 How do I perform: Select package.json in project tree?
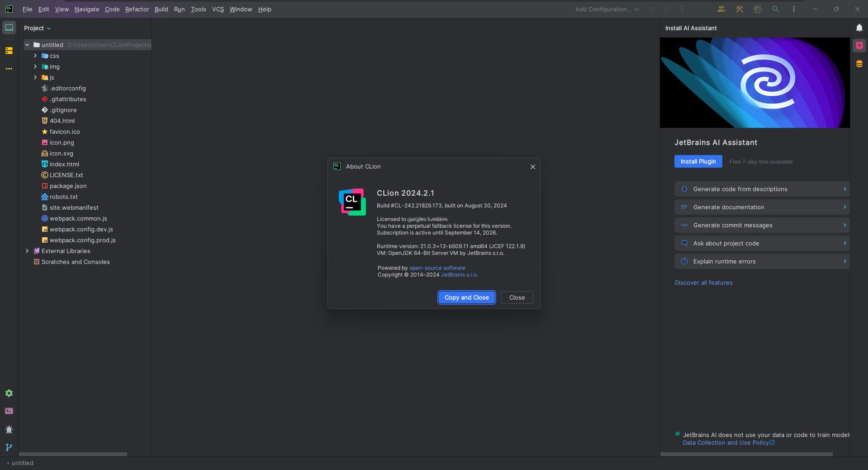click(68, 186)
